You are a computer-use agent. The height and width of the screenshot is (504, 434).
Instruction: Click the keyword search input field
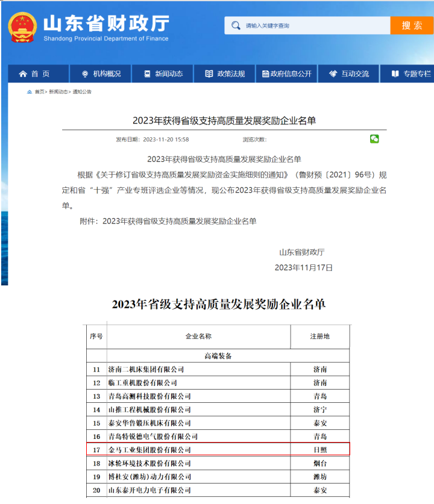point(307,25)
